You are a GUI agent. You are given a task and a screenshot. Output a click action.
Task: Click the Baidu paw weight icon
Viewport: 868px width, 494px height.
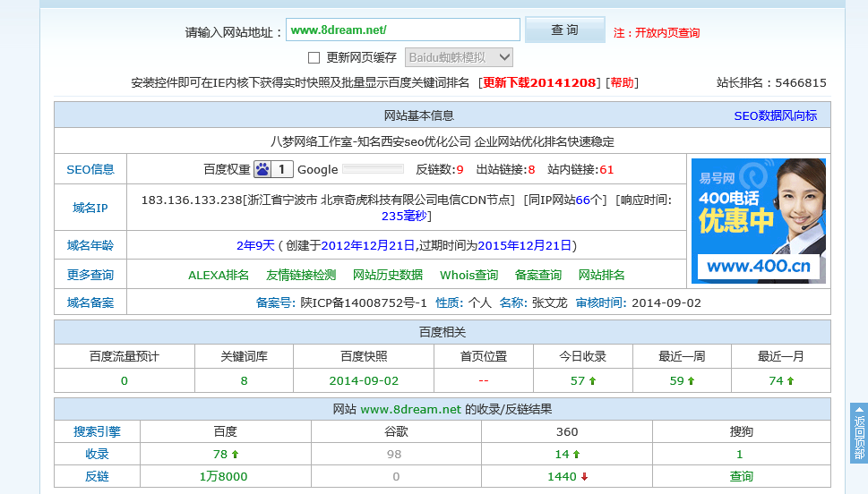[262, 169]
